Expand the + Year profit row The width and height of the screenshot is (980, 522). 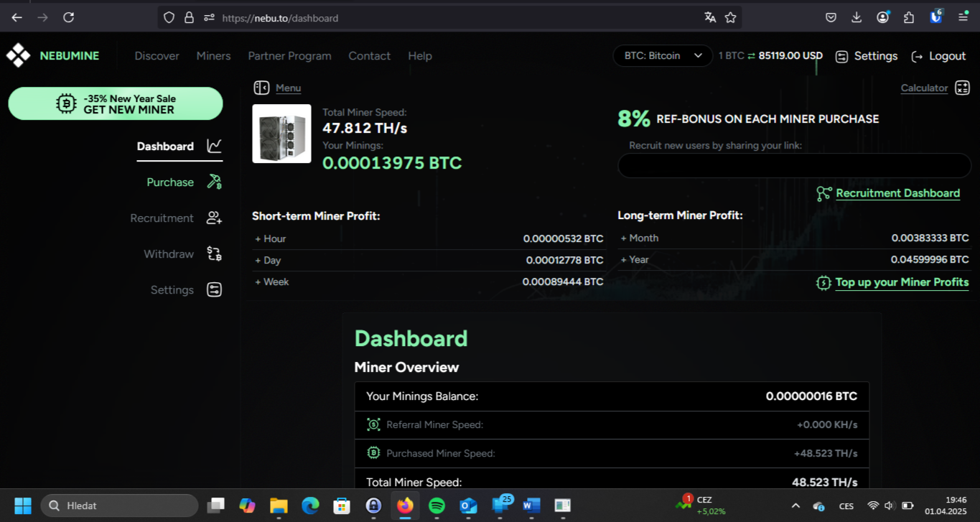794,259
